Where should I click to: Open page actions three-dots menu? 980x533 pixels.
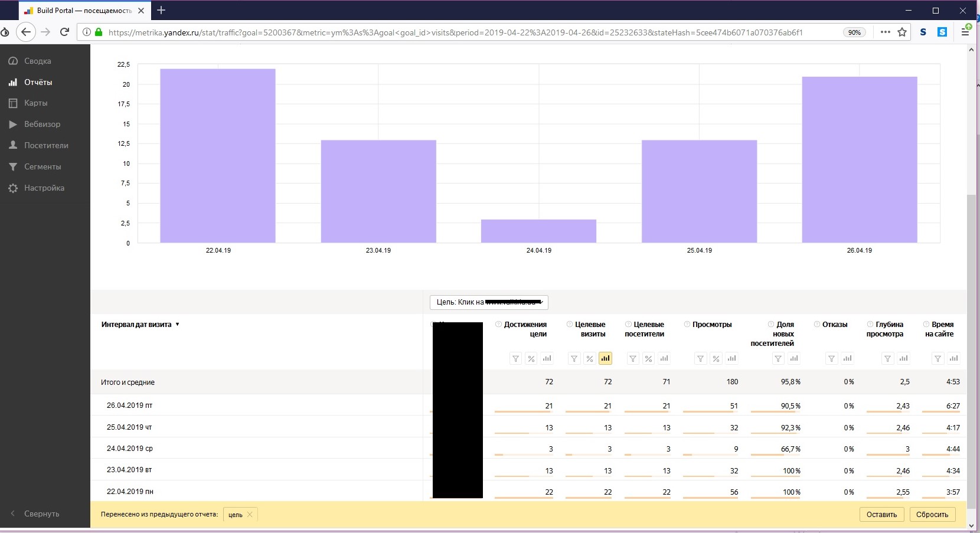pos(885,32)
